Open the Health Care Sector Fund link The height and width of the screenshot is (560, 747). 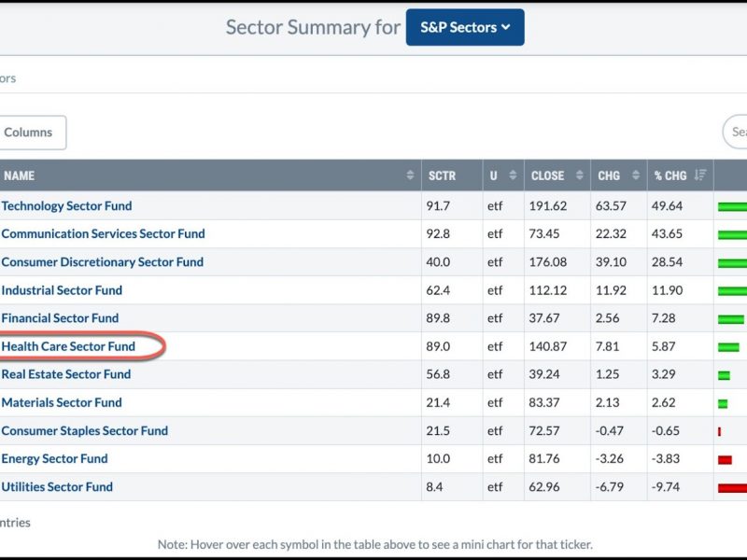click(x=68, y=346)
